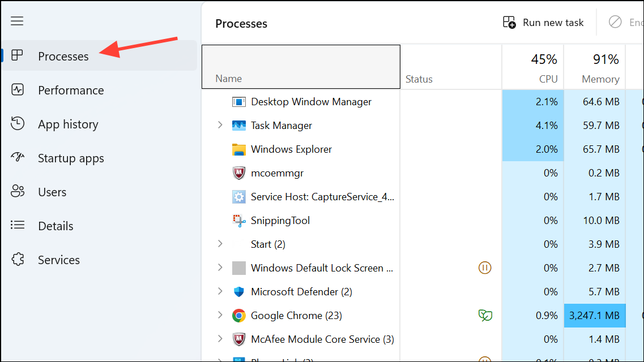Switch to the Processes page

click(x=63, y=56)
